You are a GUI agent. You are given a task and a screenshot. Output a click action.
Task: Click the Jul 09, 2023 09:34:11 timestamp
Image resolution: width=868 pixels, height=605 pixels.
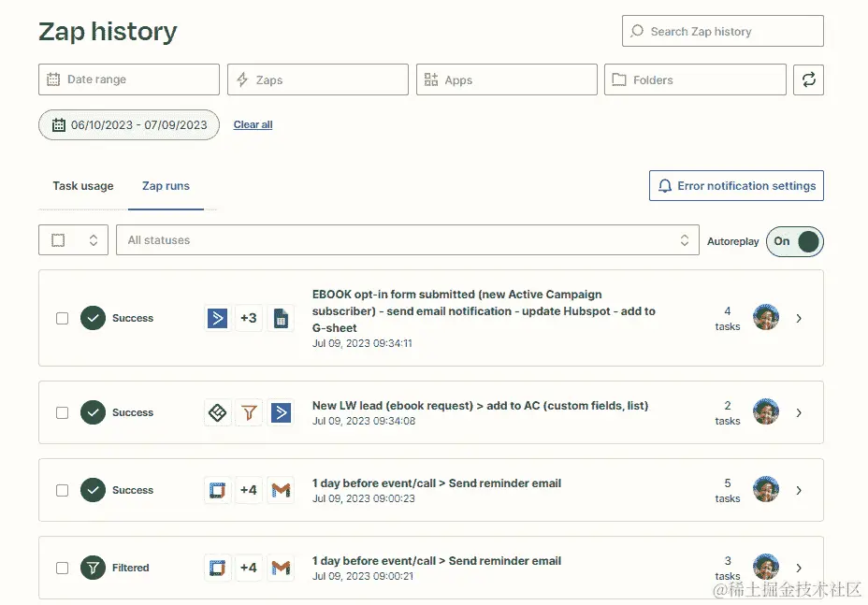[x=362, y=343]
